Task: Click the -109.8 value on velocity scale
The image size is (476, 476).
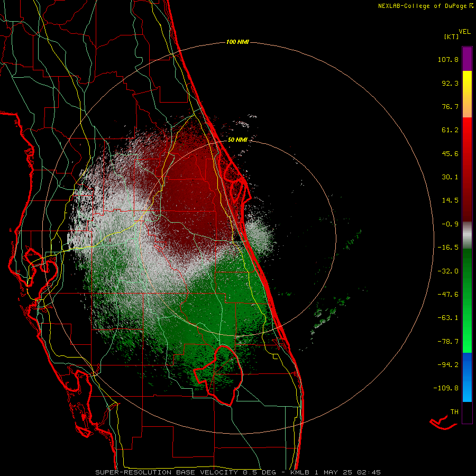Action: tap(446, 388)
